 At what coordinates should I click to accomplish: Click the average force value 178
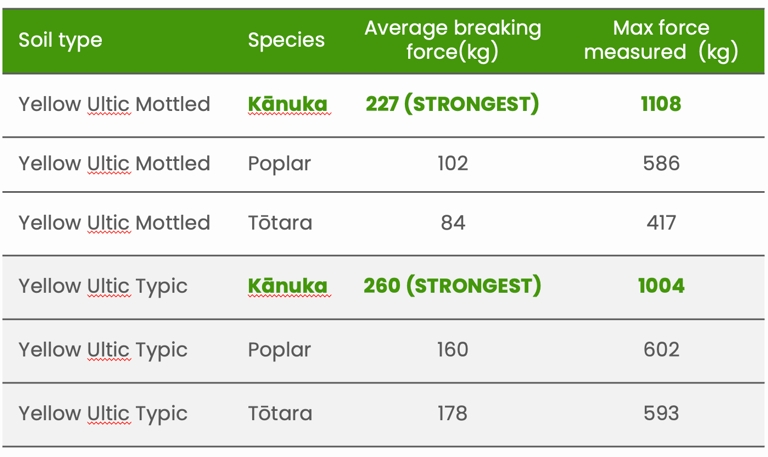(453, 414)
